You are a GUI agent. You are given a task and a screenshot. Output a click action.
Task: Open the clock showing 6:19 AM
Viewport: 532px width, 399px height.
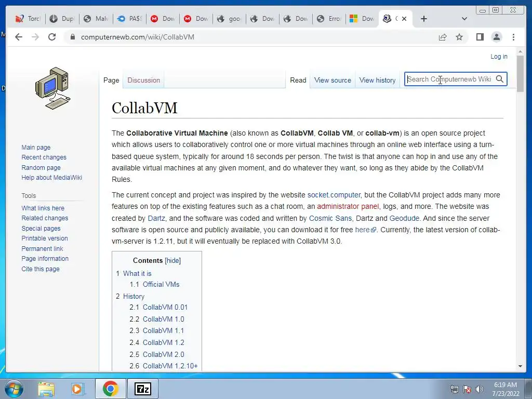click(506, 389)
